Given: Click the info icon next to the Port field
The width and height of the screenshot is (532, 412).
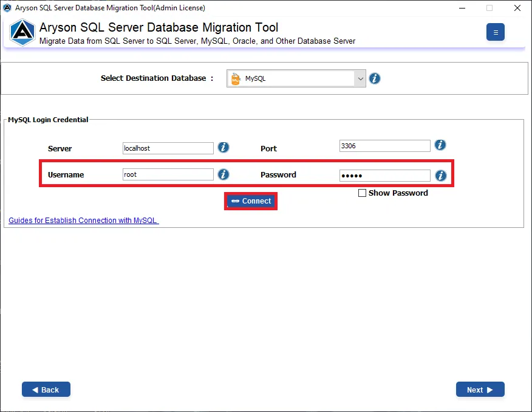Looking at the screenshot, I should point(440,145).
